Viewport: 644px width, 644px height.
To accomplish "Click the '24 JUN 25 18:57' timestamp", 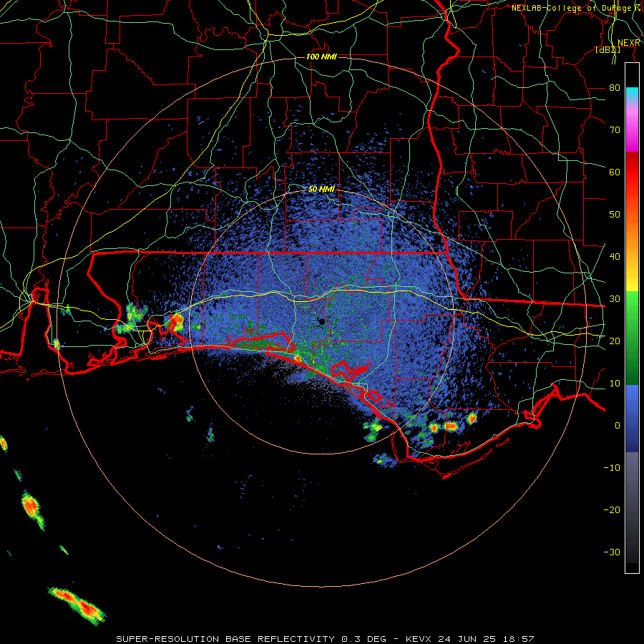I will (x=487, y=639).
